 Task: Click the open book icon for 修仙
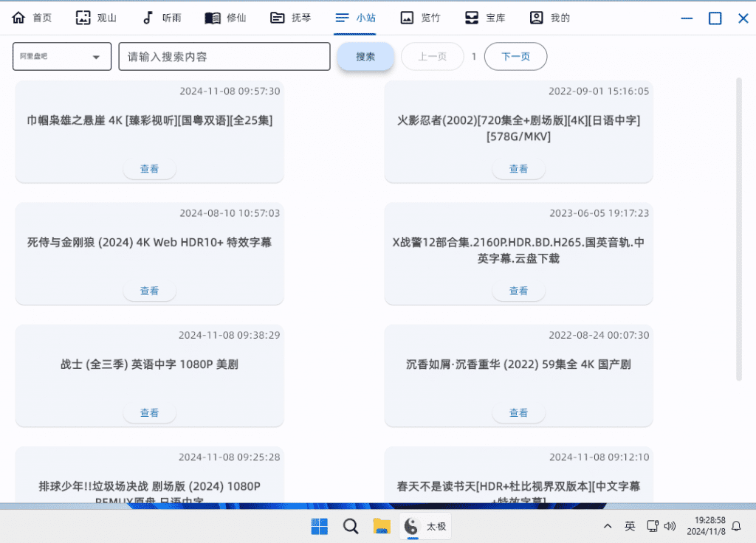point(212,18)
